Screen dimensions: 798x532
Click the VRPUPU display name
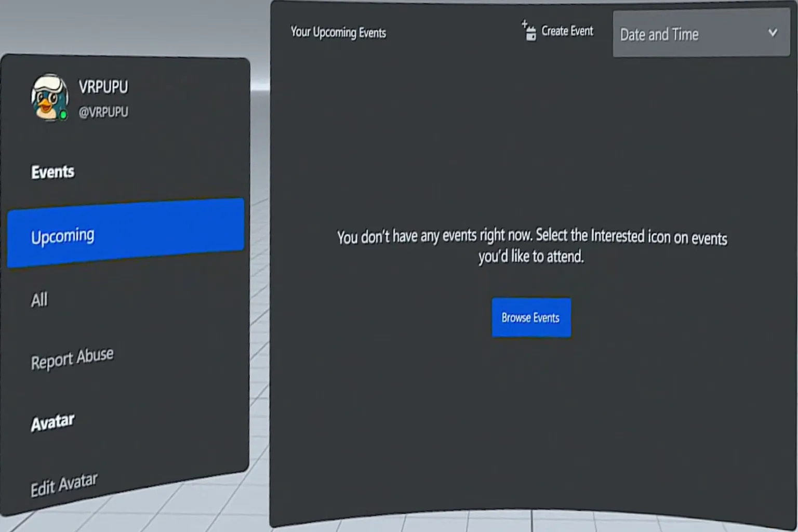coord(103,87)
